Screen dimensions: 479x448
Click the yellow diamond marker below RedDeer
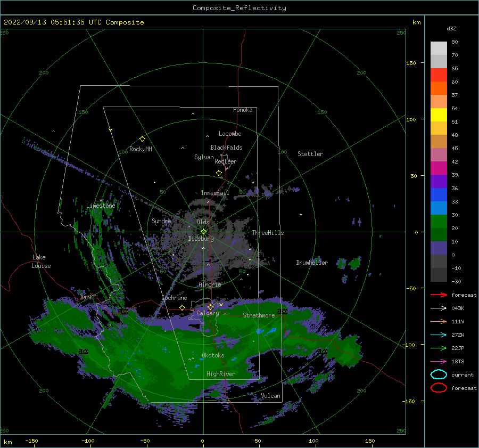pyautogui.click(x=219, y=173)
